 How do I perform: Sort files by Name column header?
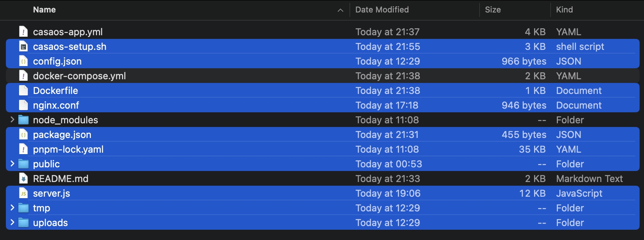(x=44, y=10)
